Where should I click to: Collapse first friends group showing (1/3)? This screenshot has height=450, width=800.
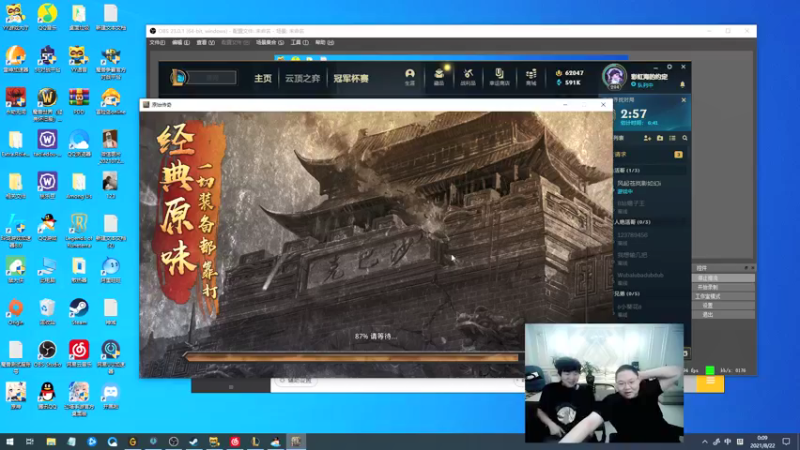[650, 170]
